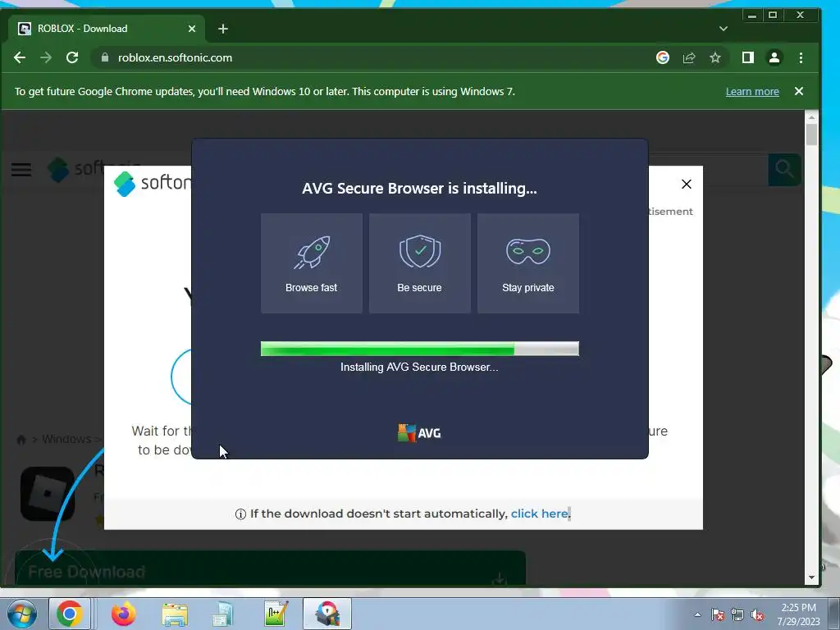Click the green notepad taskbar icon
Screen dimensions: 840x630
click(x=276, y=614)
